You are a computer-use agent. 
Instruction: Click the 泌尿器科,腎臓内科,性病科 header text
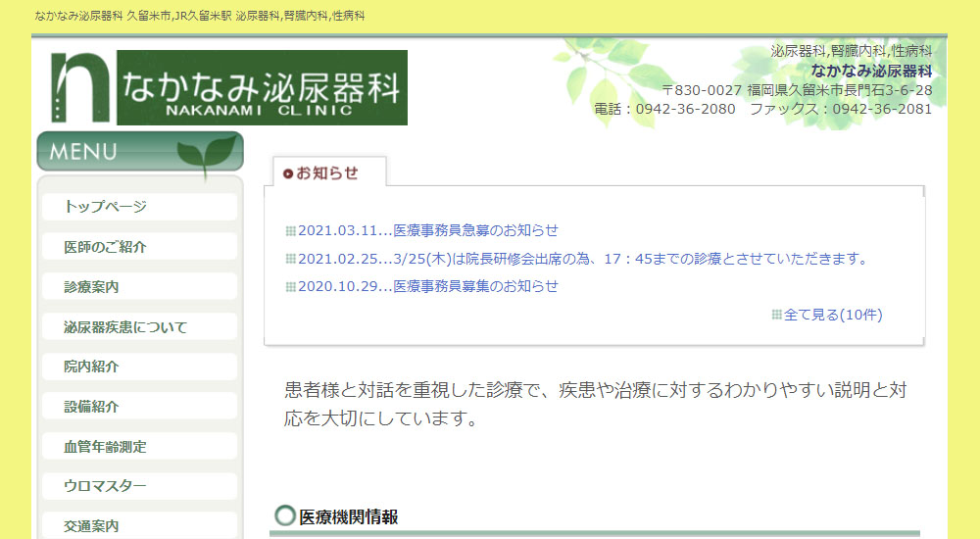[x=852, y=51]
